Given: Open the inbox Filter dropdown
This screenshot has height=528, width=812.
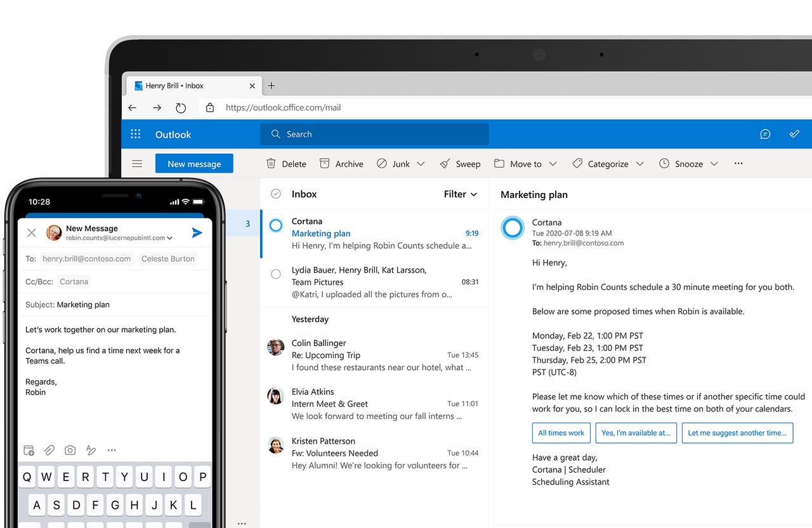Looking at the screenshot, I should (x=460, y=194).
